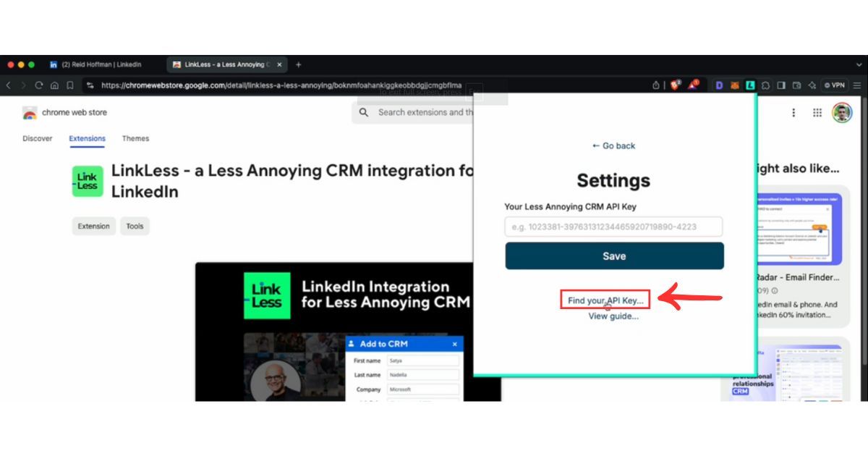The width and height of the screenshot is (868, 456).
Task: Click the browser address bar URL
Action: (x=281, y=85)
